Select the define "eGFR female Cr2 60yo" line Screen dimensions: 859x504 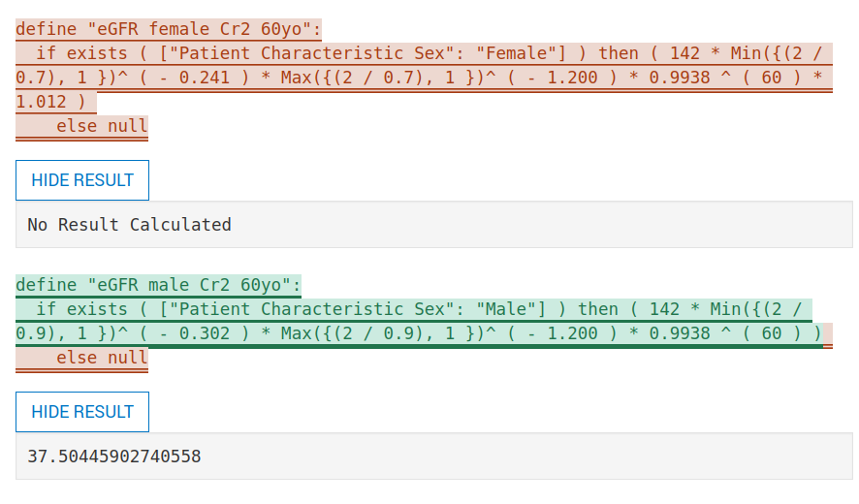click(x=168, y=29)
